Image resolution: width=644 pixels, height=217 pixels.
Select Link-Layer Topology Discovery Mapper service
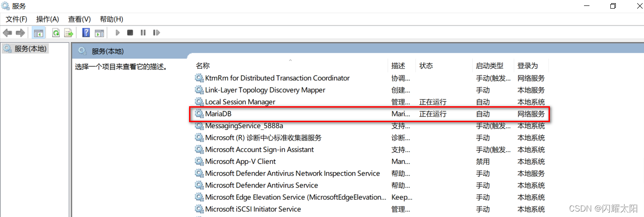(265, 90)
